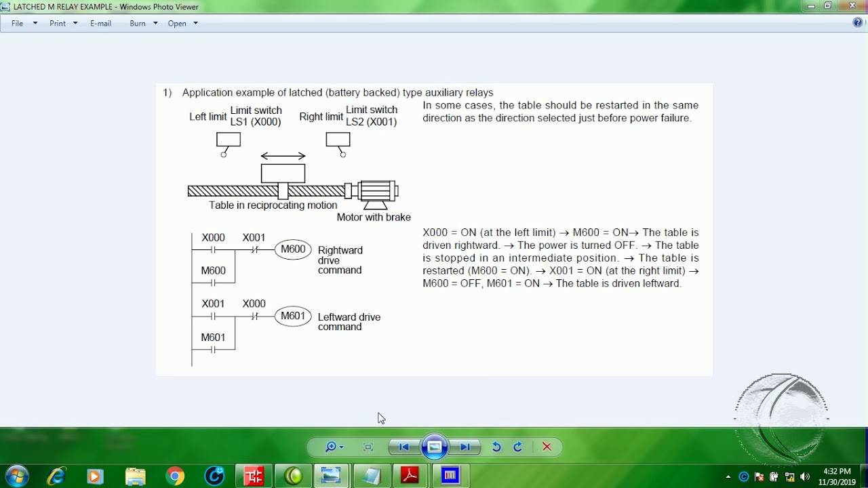This screenshot has height=488, width=868.
Task: Open Adobe Reader from taskbar
Action: click(x=410, y=476)
